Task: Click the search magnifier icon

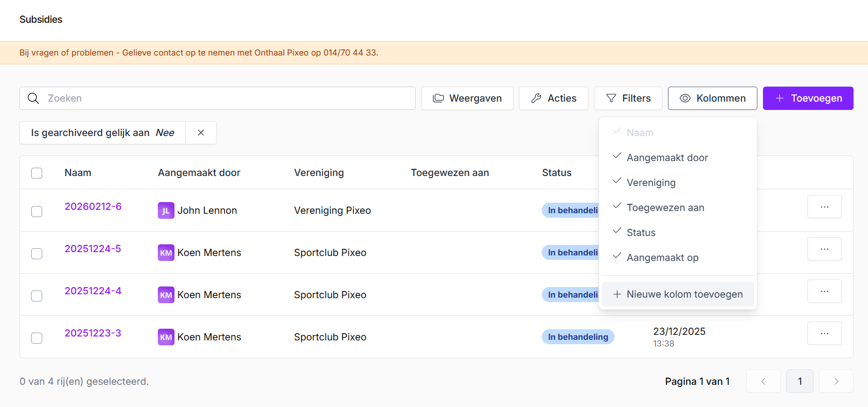Action: pos(33,98)
